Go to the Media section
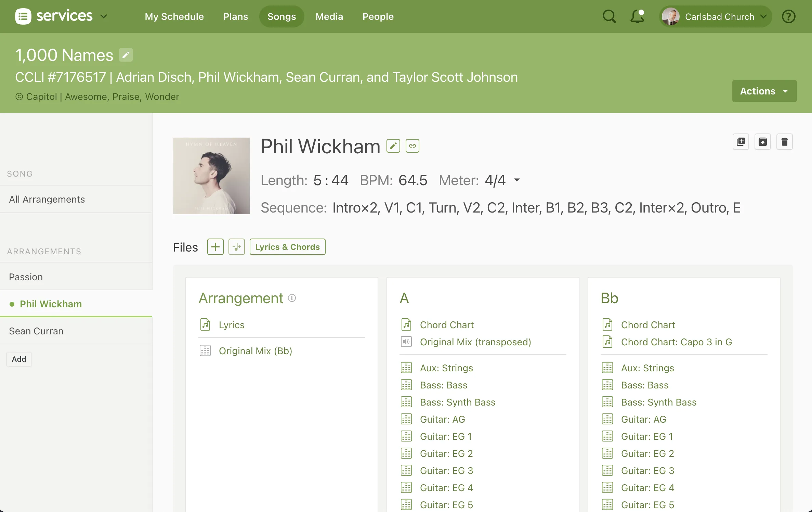Viewport: 812px width, 512px height. point(329,16)
